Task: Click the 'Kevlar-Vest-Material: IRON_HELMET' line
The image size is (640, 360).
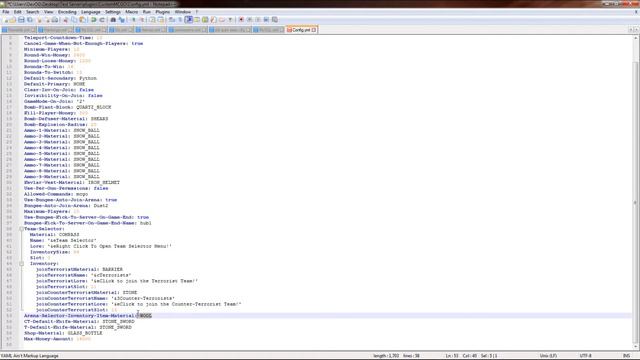Action: click(71, 182)
